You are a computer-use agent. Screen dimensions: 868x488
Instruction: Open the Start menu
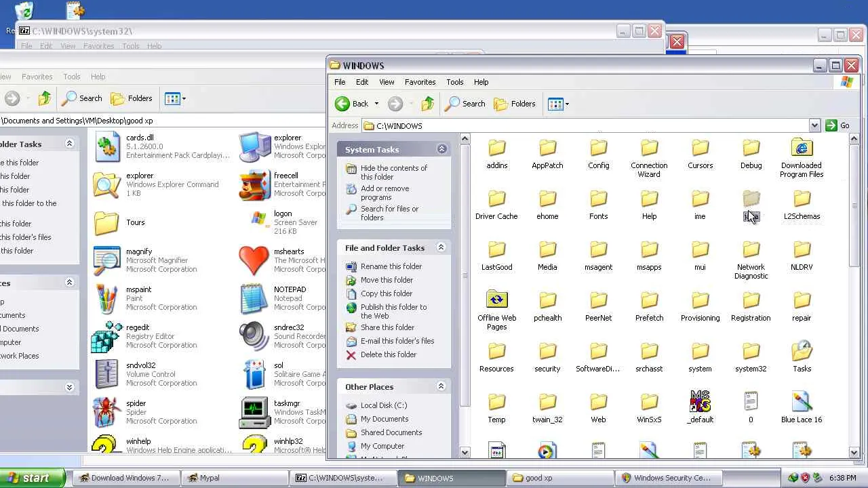click(33, 478)
